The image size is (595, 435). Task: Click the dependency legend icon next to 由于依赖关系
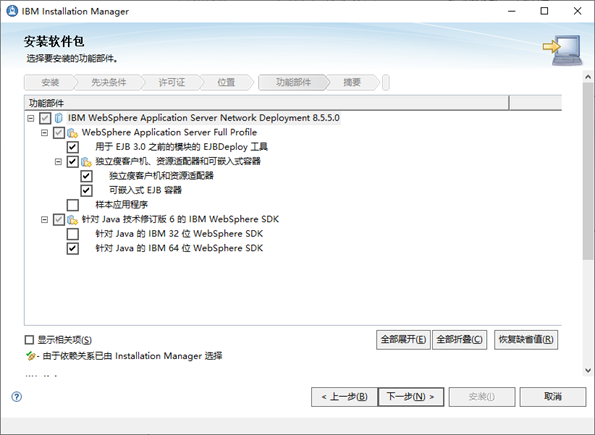coord(30,356)
